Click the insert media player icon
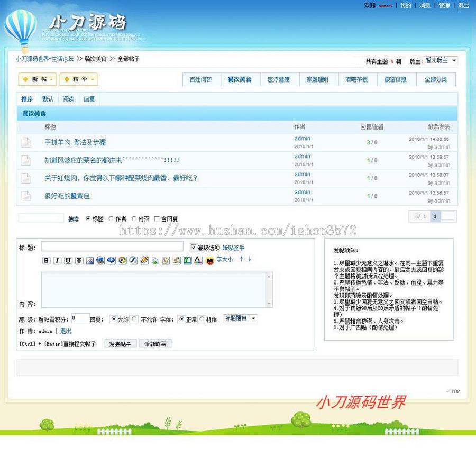 pos(122,260)
